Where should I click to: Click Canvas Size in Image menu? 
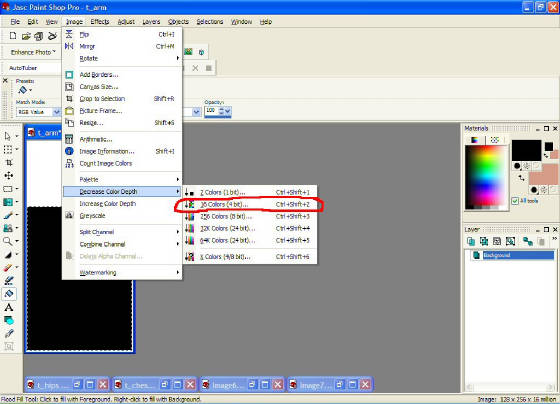(122, 86)
